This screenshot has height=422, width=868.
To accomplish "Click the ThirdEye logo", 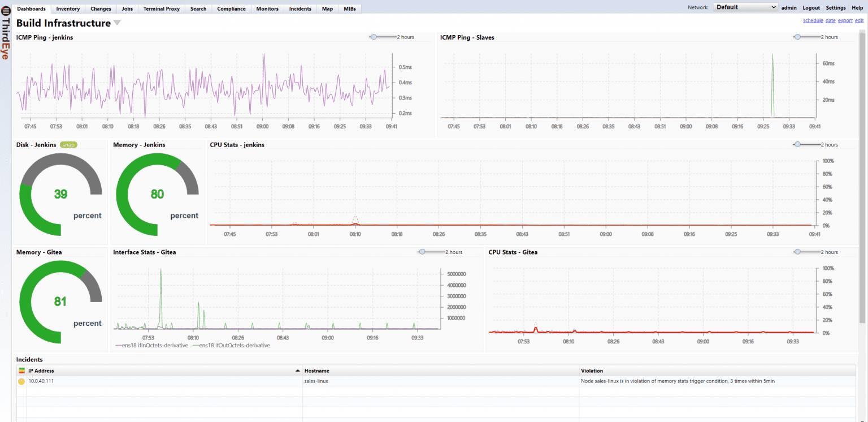I will pyautogui.click(x=5, y=32).
